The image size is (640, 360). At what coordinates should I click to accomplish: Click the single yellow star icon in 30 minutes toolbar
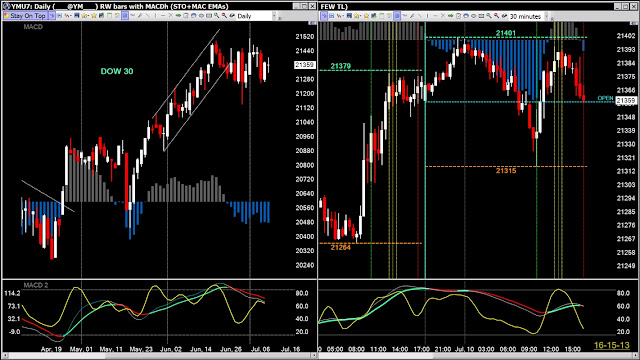click(x=367, y=16)
